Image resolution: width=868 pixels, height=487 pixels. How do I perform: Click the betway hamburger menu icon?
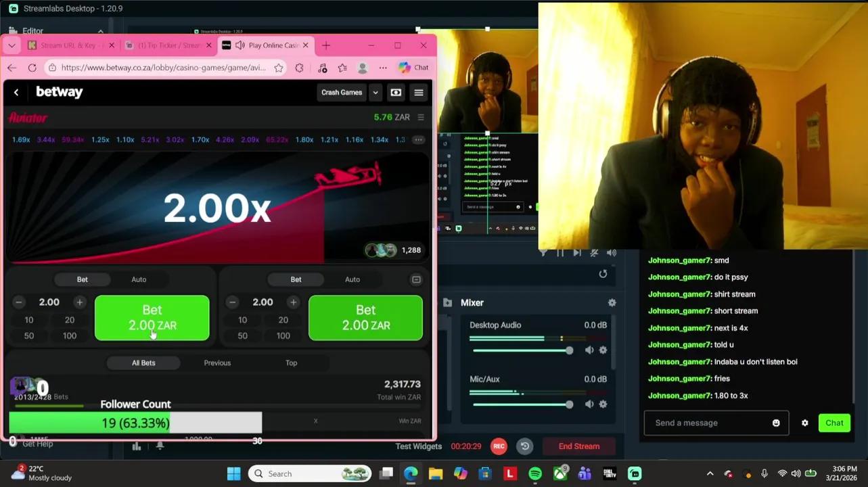[x=419, y=93]
